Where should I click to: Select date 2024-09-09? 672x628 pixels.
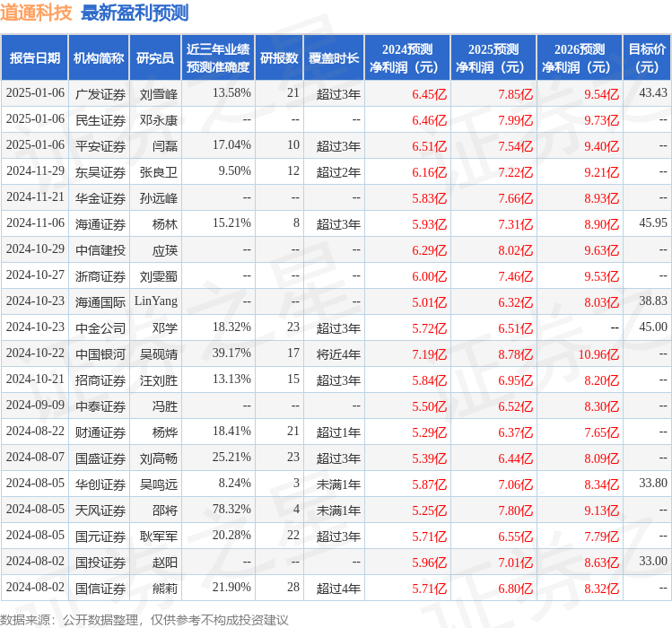(36, 406)
